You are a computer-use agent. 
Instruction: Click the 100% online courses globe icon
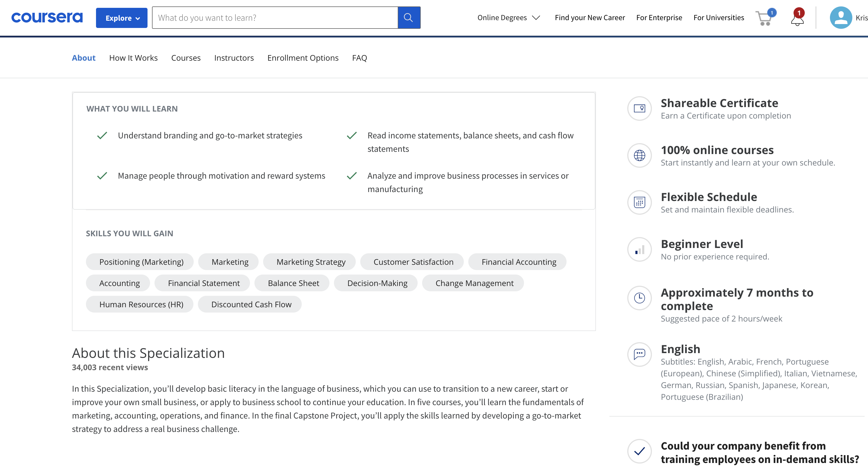point(639,155)
